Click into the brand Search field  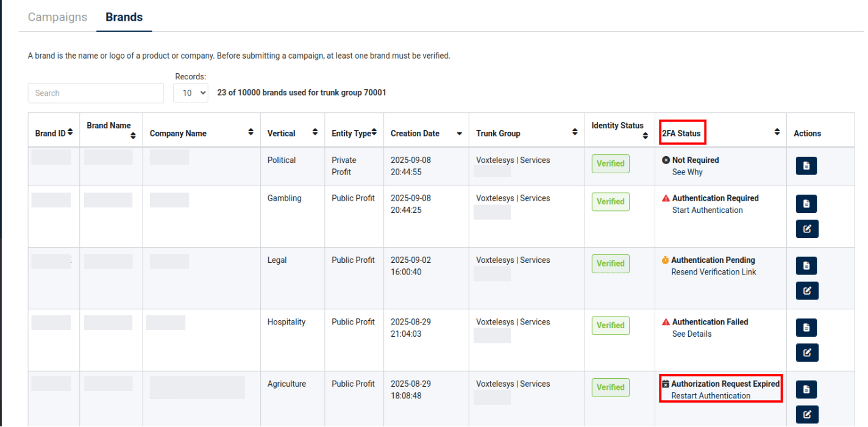(96, 93)
